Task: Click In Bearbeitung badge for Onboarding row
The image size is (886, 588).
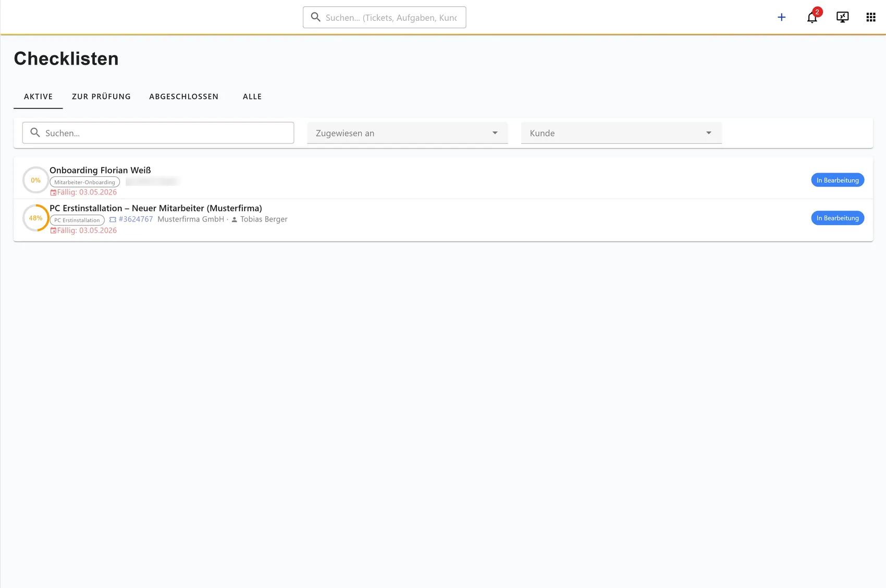Action: coord(838,180)
